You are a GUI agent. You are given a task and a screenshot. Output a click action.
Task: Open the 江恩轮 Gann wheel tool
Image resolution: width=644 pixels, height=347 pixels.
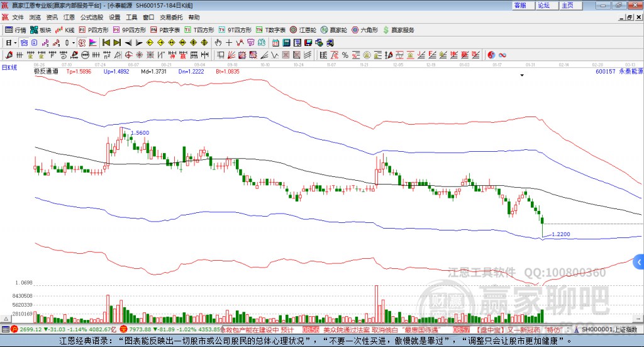pyautogui.click(x=307, y=30)
